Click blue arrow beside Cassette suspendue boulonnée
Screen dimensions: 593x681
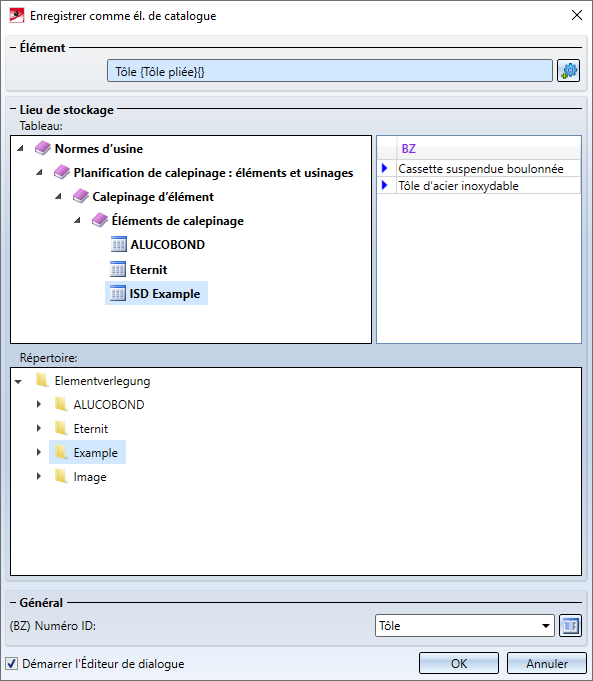click(384, 168)
